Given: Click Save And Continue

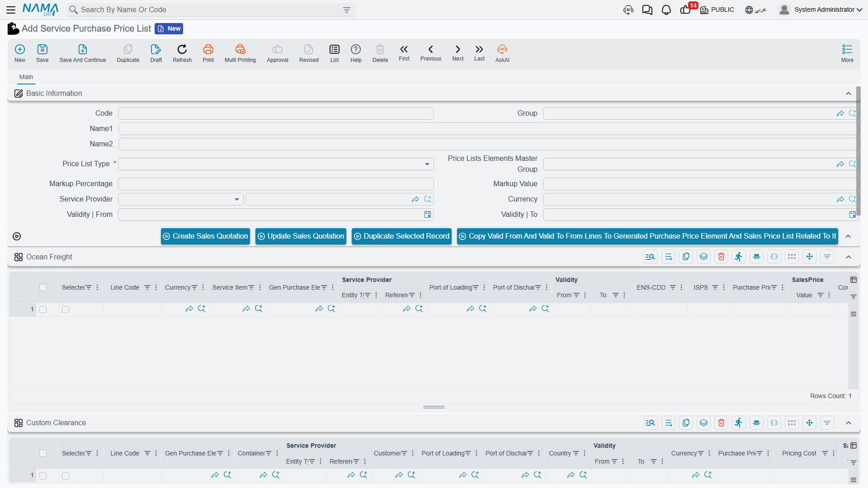Looking at the screenshot, I should [83, 53].
